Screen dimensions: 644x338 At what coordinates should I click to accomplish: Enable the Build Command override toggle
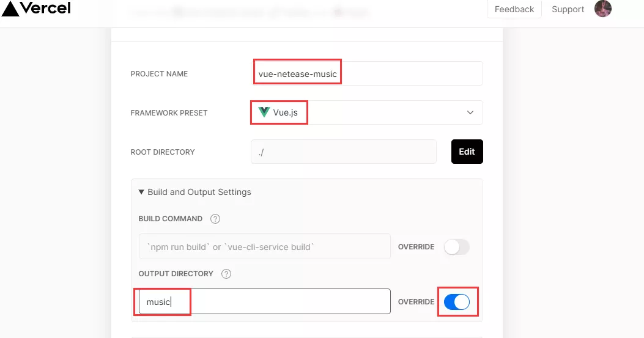point(457,247)
